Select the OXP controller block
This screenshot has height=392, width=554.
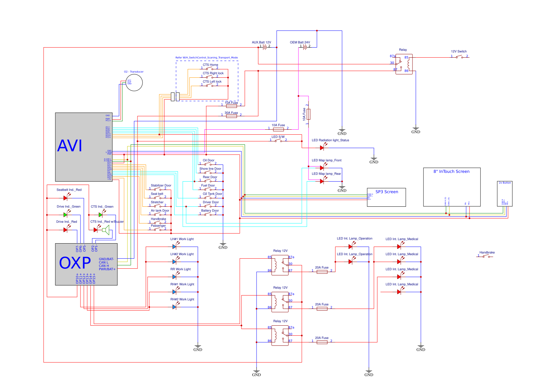point(86,265)
